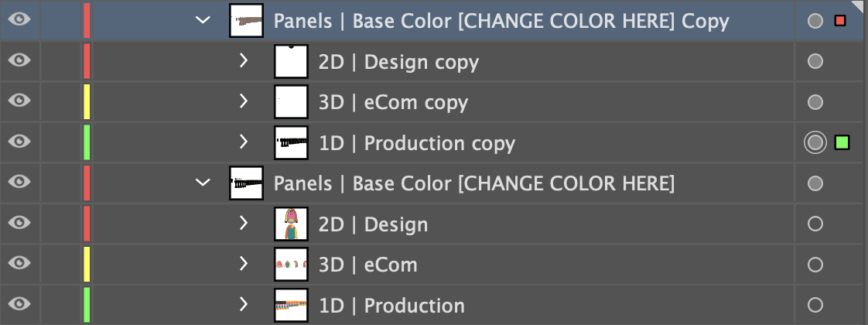Viewport: 868px width, 325px height.
Task: Click target icon for 3D | eCom layer
Action: pyautogui.click(x=815, y=265)
